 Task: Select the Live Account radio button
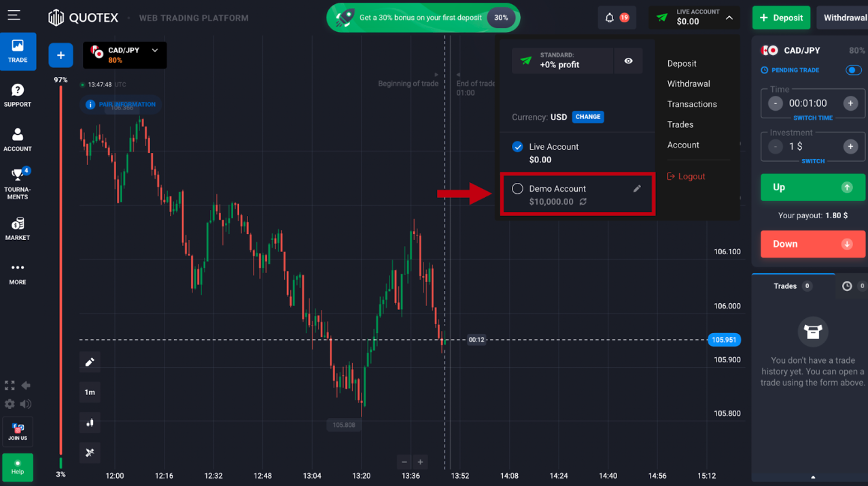tap(518, 147)
